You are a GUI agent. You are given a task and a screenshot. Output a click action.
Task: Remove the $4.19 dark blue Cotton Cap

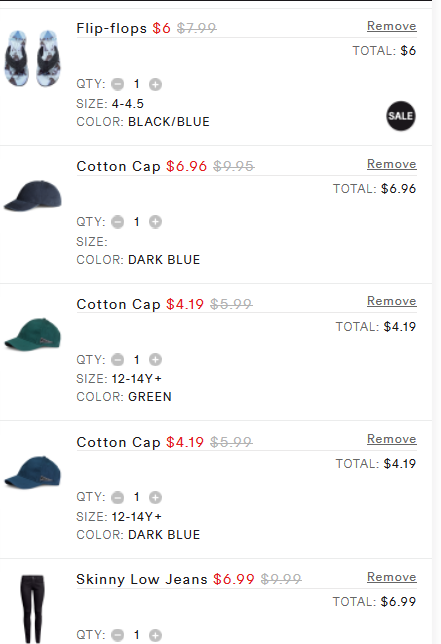(x=392, y=439)
